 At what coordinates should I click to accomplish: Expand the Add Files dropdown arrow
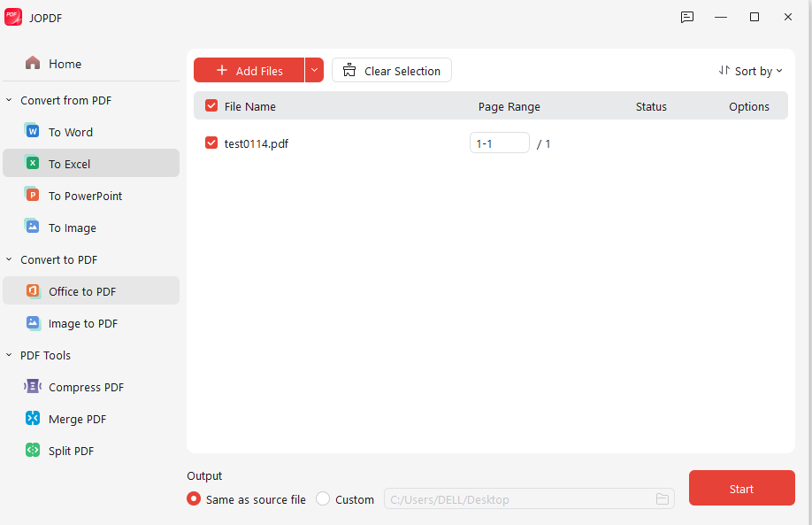314,70
